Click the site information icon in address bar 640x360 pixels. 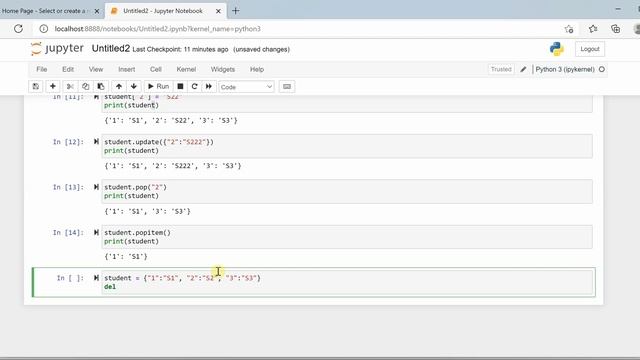coord(44,29)
